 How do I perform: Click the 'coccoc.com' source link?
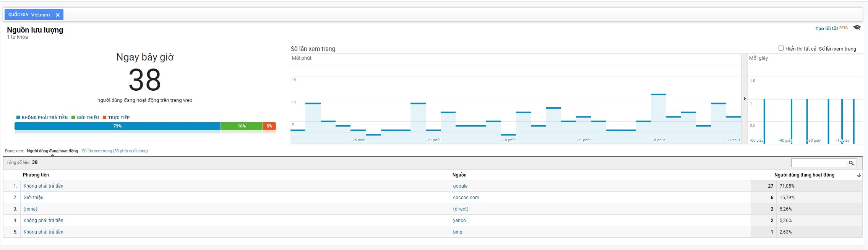tap(466, 198)
